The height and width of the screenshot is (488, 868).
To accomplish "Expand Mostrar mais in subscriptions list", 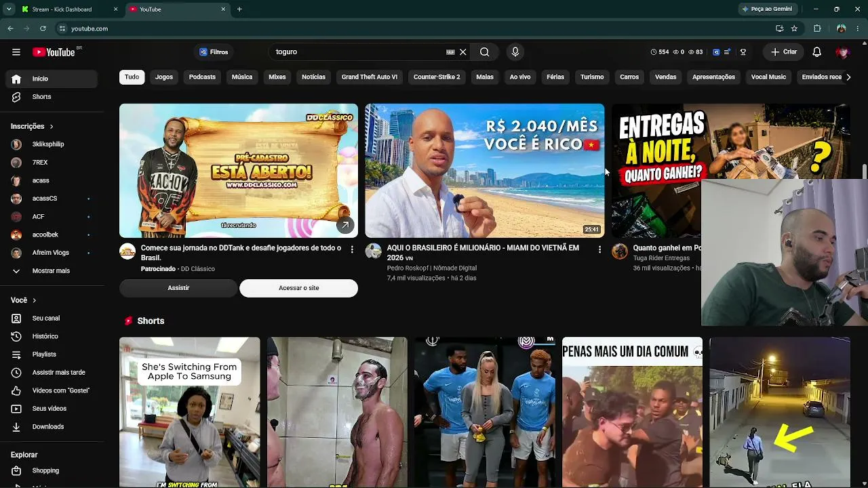I will pyautogui.click(x=52, y=270).
